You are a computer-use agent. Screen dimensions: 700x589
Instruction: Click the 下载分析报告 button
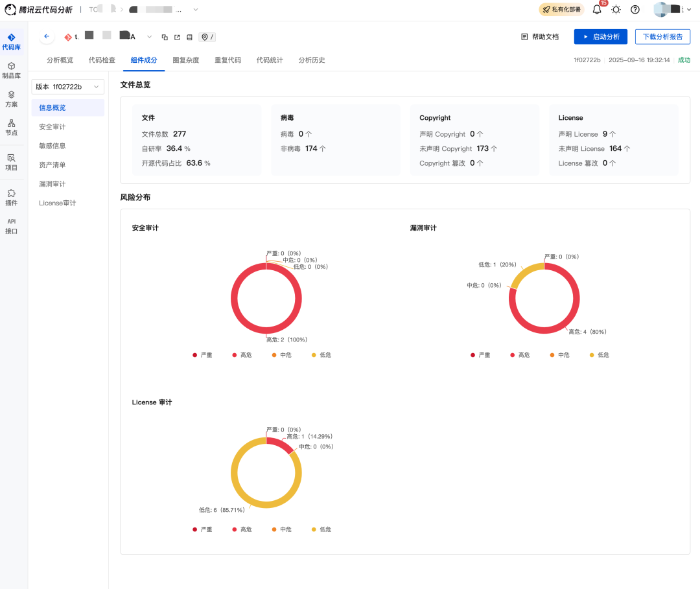click(662, 36)
